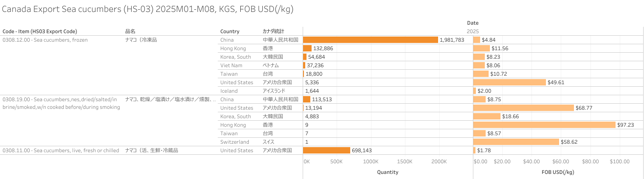Click the Switzerland country label
This screenshot has height=179, width=644.
pyautogui.click(x=234, y=142)
